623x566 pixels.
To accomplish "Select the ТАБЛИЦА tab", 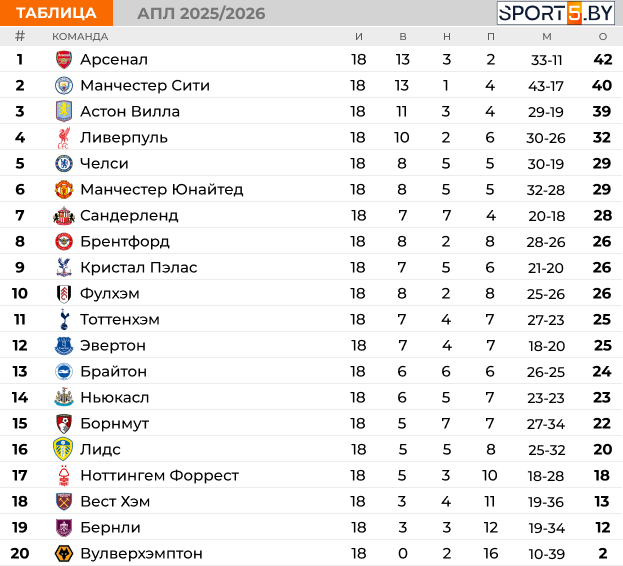I will [x=57, y=13].
